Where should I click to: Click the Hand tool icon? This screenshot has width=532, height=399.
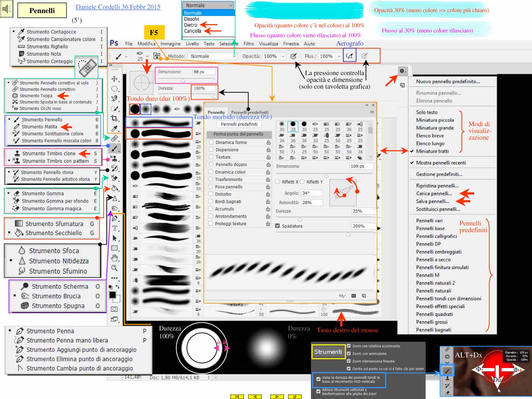tap(114, 258)
